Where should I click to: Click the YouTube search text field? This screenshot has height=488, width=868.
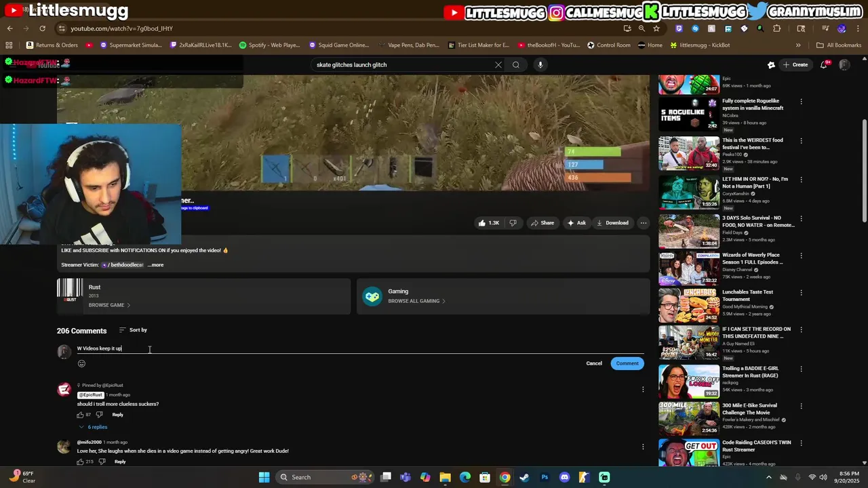click(x=403, y=65)
